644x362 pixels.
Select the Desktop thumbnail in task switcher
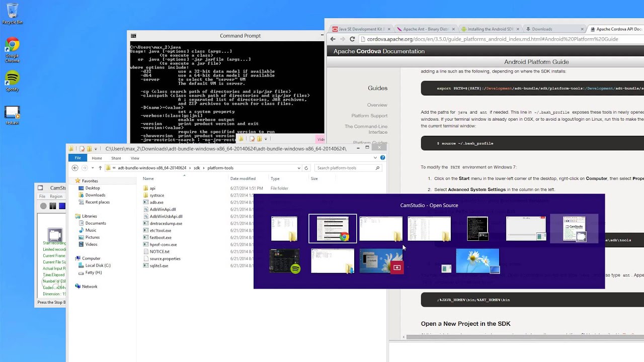tap(477, 261)
